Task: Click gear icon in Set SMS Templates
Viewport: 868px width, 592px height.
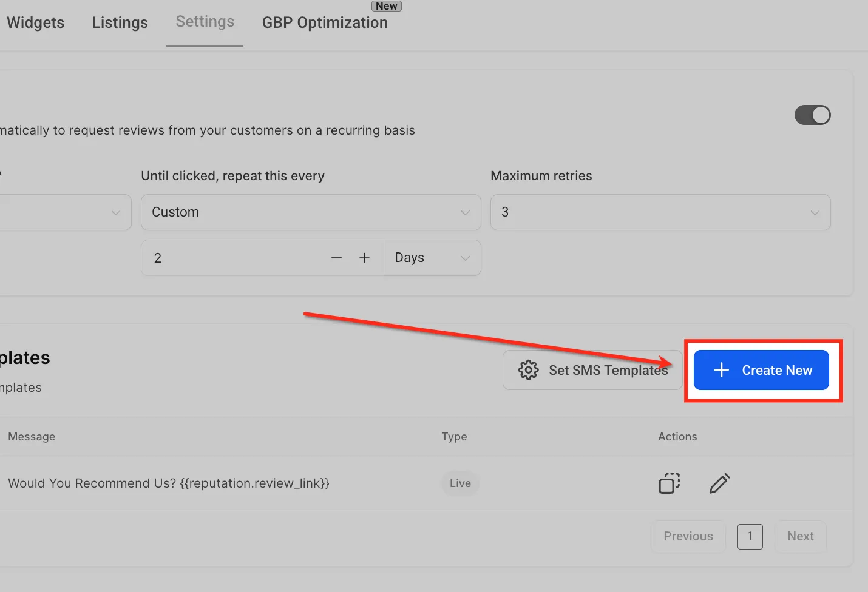Action: [x=528, y=370]
